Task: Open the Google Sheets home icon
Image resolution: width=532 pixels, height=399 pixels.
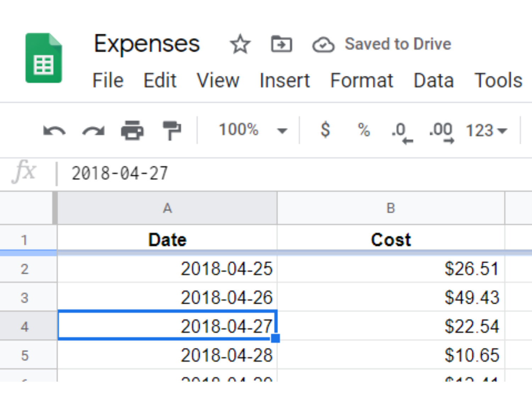Action: click(x=44, y=58)
